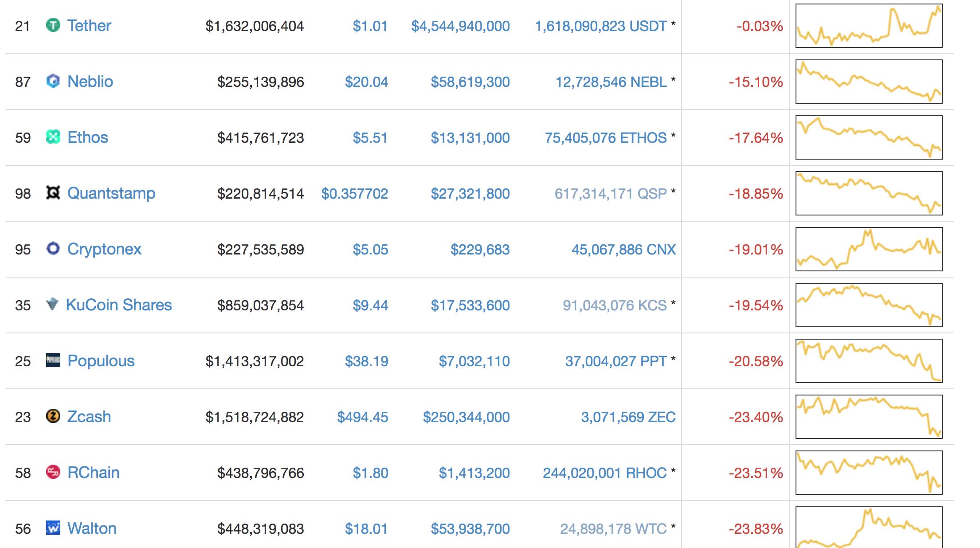Image resolution: width=980 pixels, height=548 pixels.
Task: Click the KuCoin Shares gem icon
Action: 52,305
